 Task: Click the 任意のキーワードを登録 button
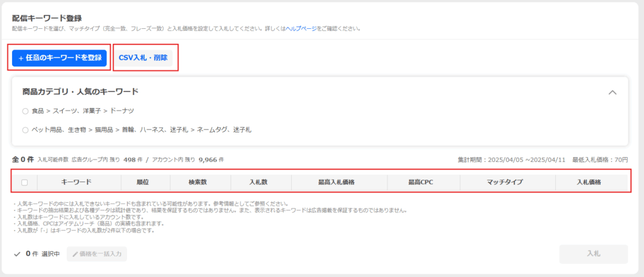(x=60, y=58)
